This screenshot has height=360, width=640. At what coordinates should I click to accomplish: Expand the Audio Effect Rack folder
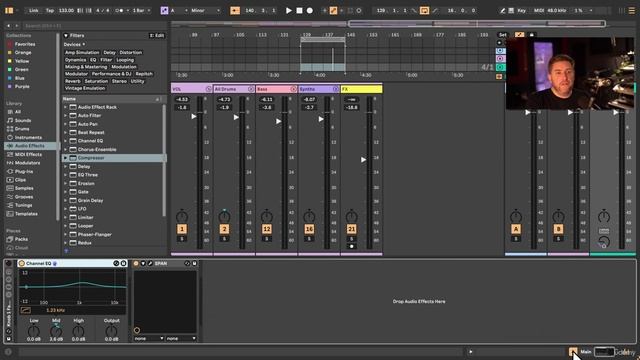(x=65, y=107)
